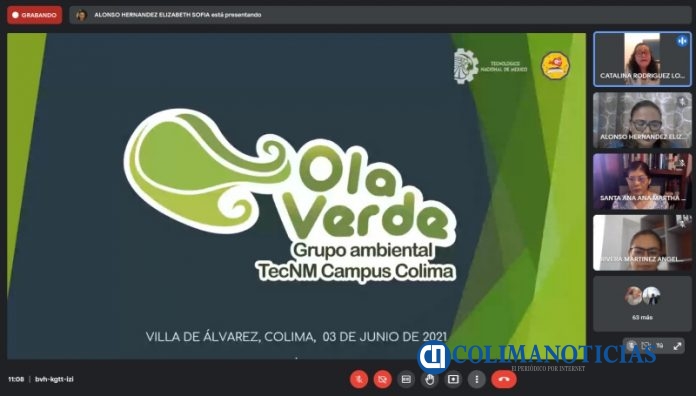Click the muted mic icon on Santa Ana tile
This screenshot has height=396, width=696.
[x=683, y=163]
